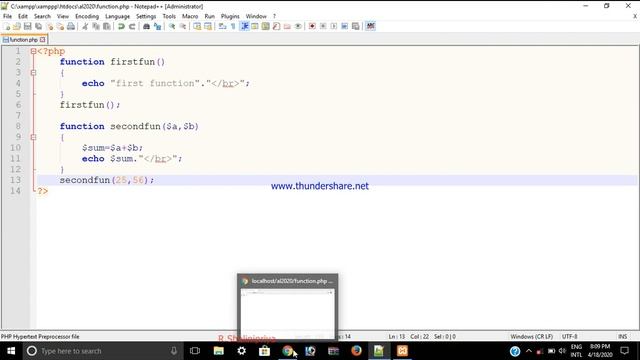This screenshot has height=360, width=640.
Task: Open the Tools menu
Action: 169,16
